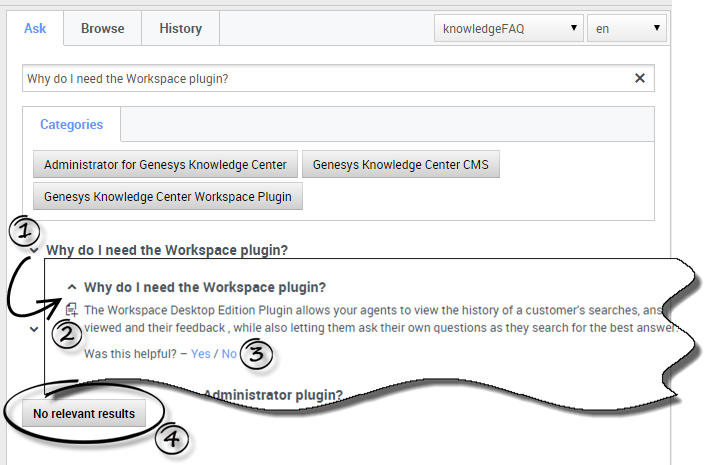Collapse the expanded Workspace plugin answer
The image size is (706, 465).
point(71,287)
